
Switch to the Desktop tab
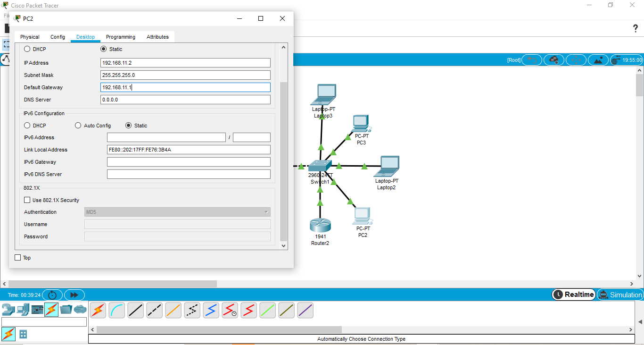click(85, 37)
